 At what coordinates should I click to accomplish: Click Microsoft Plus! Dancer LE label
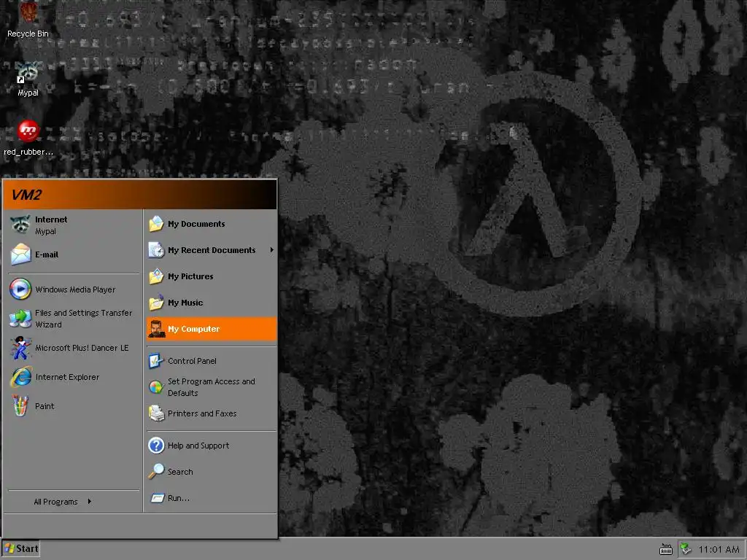point(82,348)
